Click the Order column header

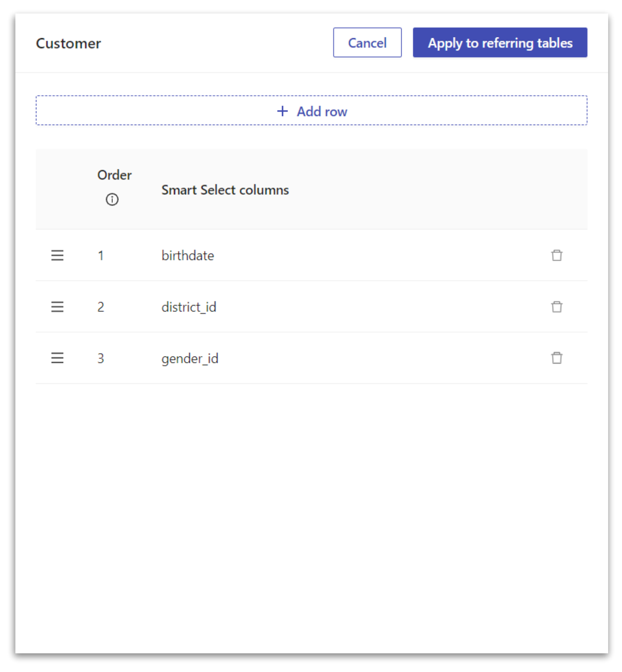114,175
